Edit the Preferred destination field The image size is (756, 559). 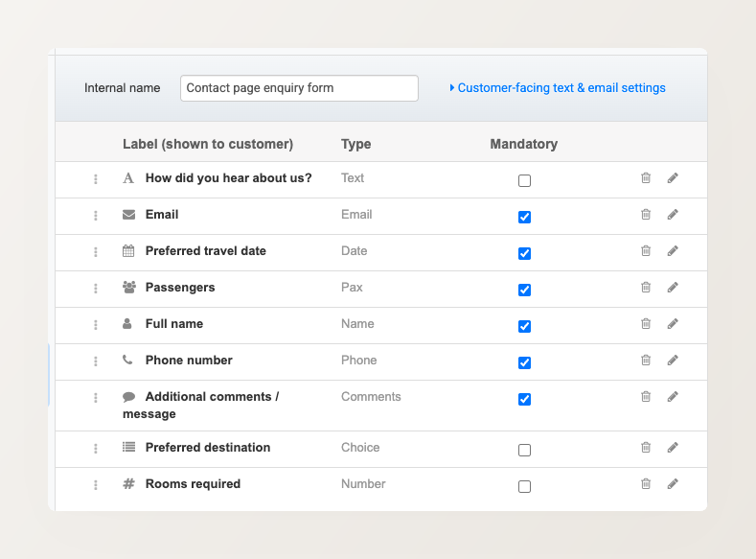673,448
